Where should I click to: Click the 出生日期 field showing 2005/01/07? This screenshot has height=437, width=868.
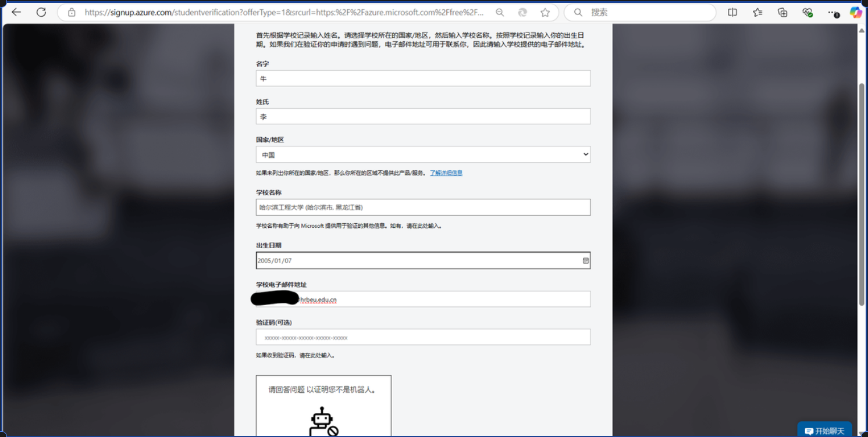(423, 260)
